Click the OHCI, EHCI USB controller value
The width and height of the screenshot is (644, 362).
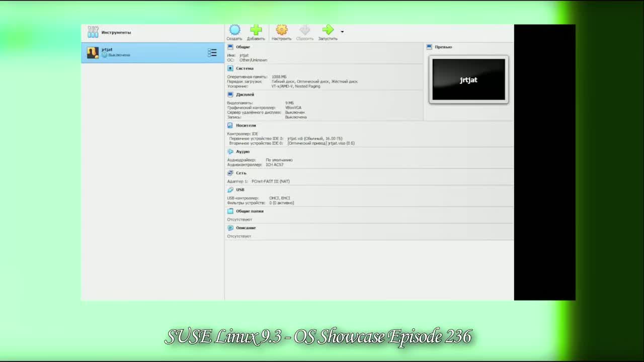[x=280, y=198]
